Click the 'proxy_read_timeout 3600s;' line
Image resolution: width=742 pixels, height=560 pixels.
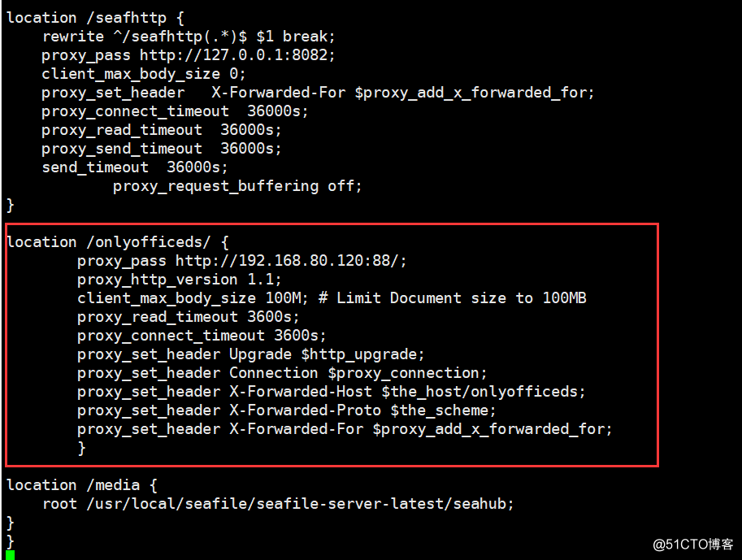point(189,317)
